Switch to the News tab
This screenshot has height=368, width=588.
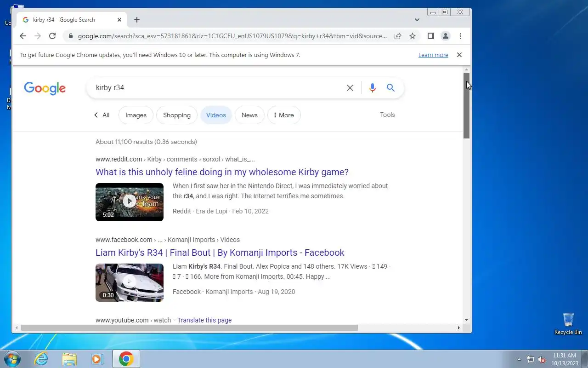[249, 115]
